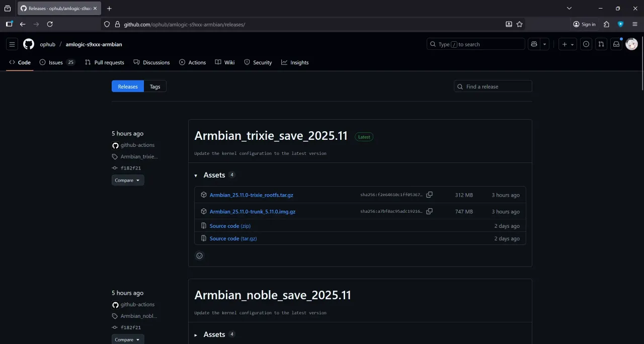Screen dimensions: 644x344
Task: Open the GitHub issues shortcut icon in the header
Action: pyautogui.click(x=586, y=44)
